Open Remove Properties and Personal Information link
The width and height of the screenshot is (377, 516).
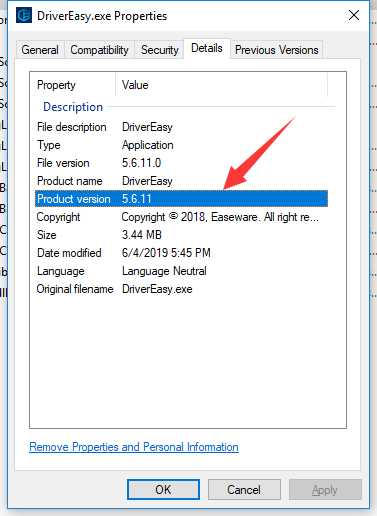[x=134, y=447]
